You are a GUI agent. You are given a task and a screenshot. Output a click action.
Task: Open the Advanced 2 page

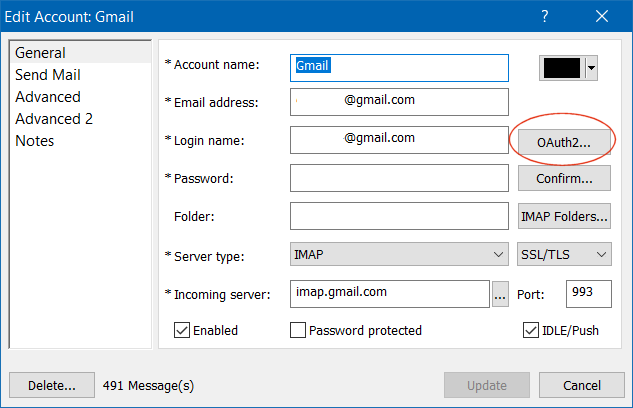[54, 119]
